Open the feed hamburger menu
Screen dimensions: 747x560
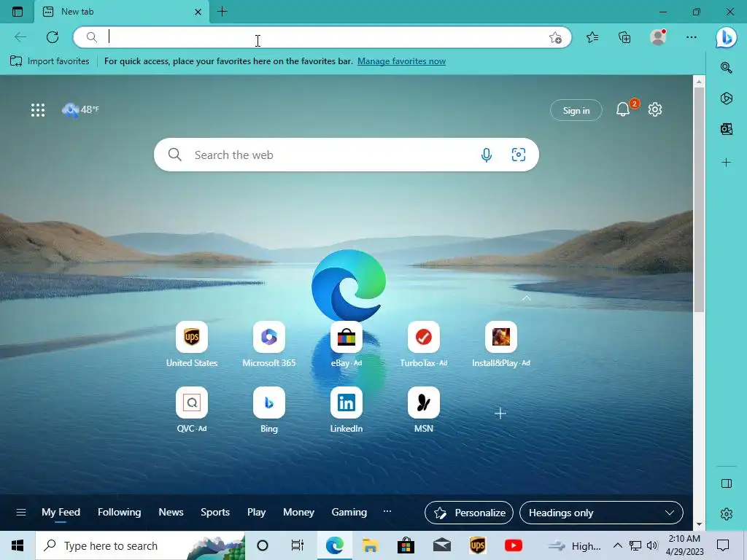click(21, 513)
